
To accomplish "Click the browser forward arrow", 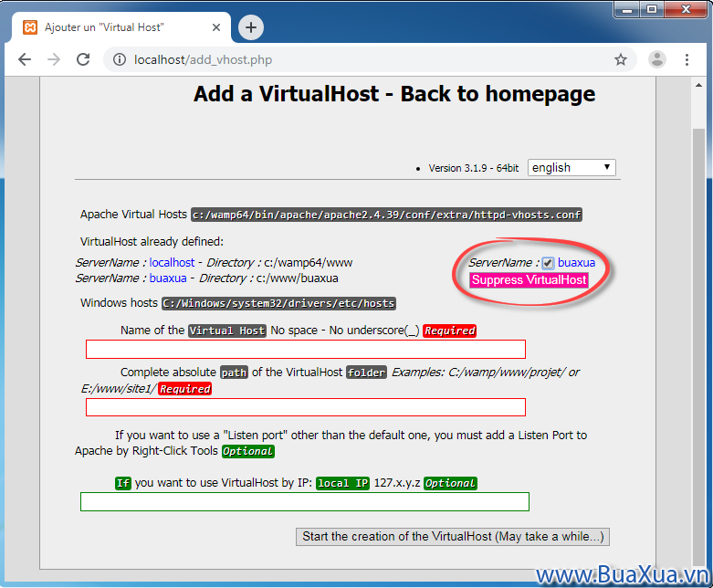I will pos(54,59).
